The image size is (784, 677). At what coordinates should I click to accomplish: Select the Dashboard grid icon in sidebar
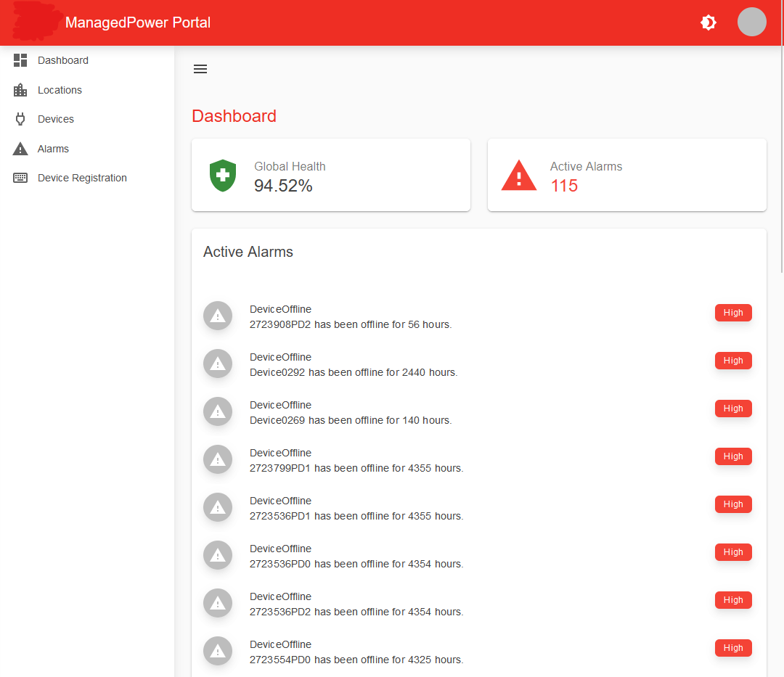pos(20,60)
